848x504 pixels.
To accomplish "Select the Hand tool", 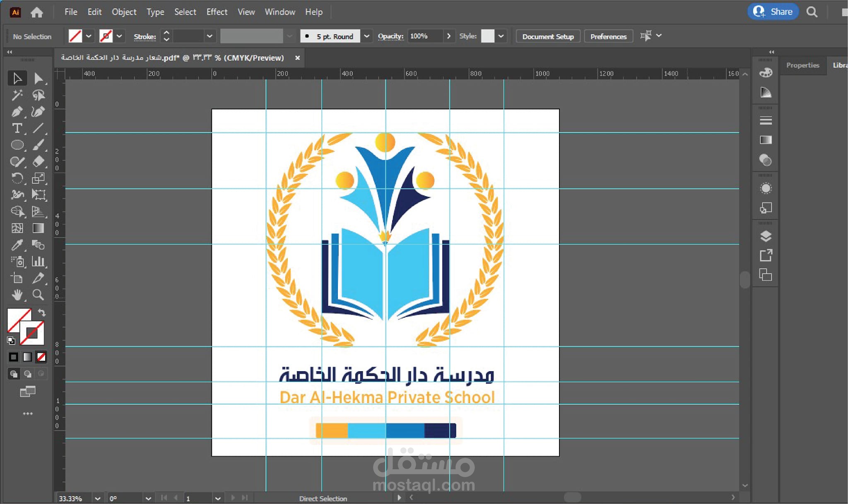I will pos(17,295).
